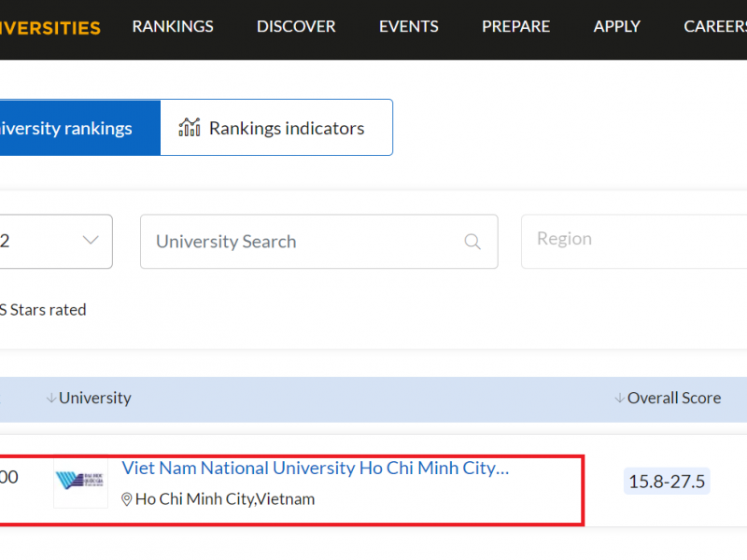747x560 pixels.
Task: Open the DISCOVER menu
Action: 296,26
